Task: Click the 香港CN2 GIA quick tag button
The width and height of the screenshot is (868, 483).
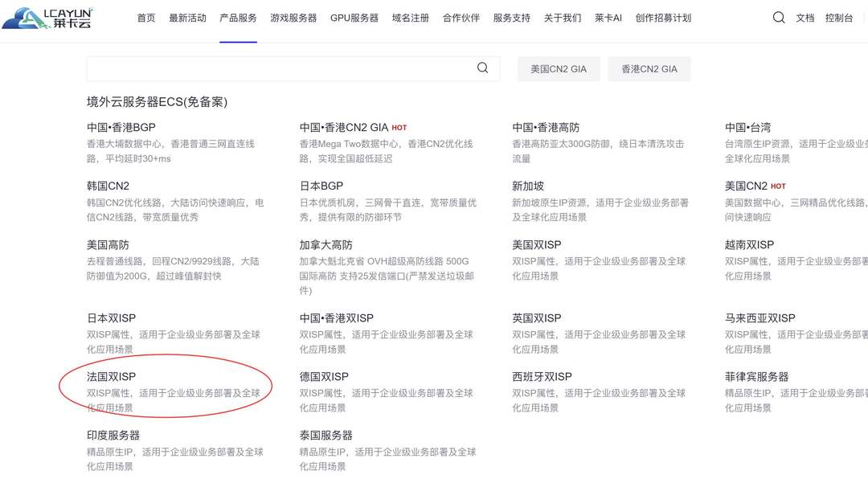Action: [649, 69]
